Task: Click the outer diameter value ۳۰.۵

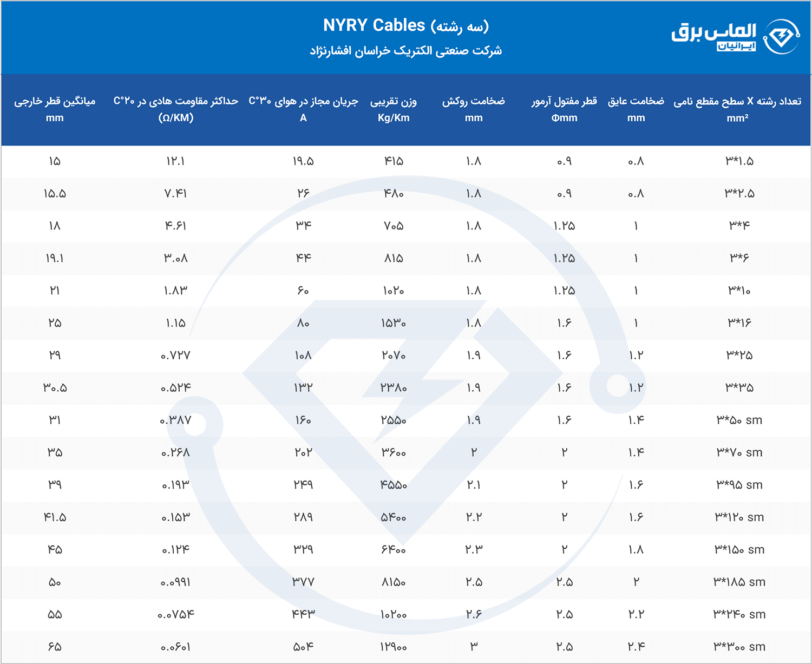Action: point(55,388)
